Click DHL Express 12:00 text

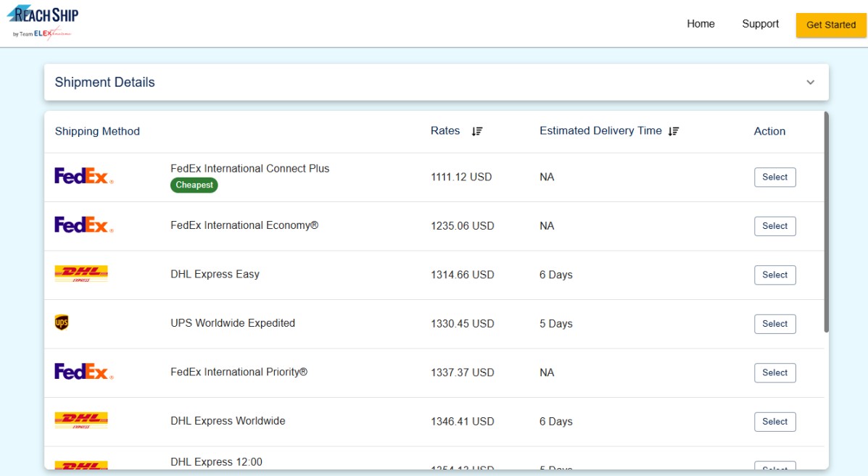[x=216, y=462]
